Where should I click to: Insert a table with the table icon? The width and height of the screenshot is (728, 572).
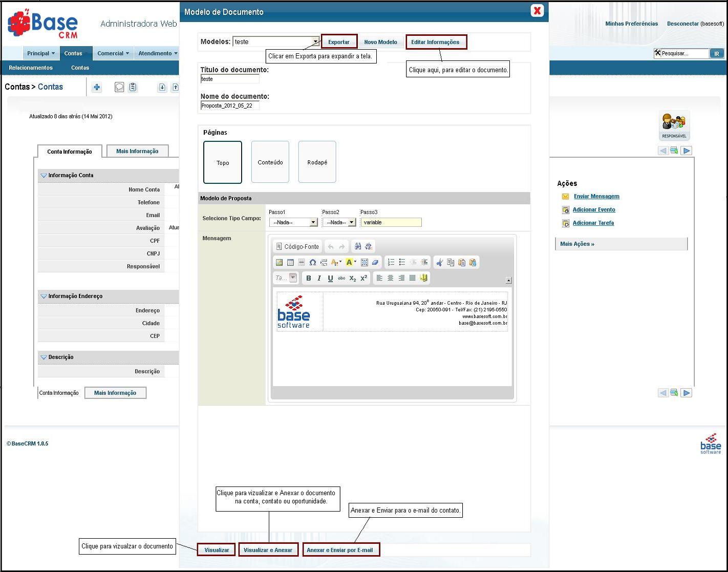click(x=290, y=262)
